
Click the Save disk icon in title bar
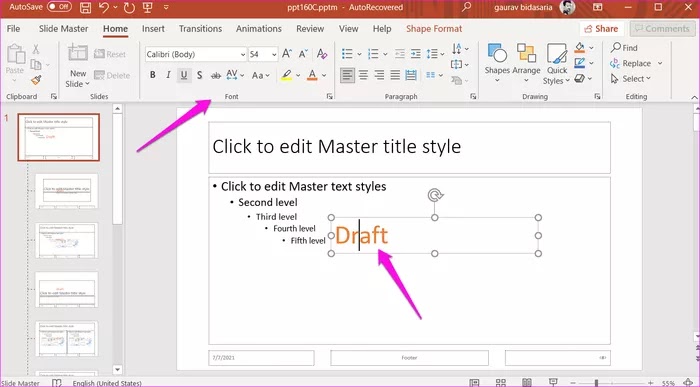click(85, 8)
